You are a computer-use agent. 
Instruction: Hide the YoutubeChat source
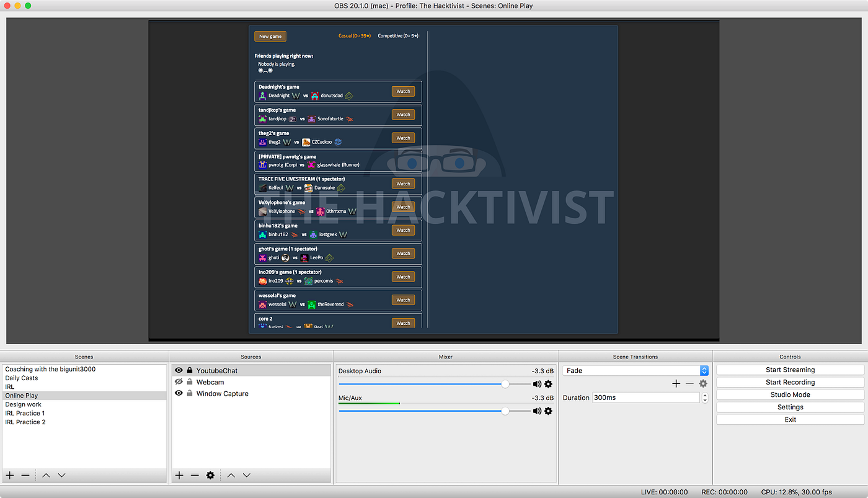179,370
